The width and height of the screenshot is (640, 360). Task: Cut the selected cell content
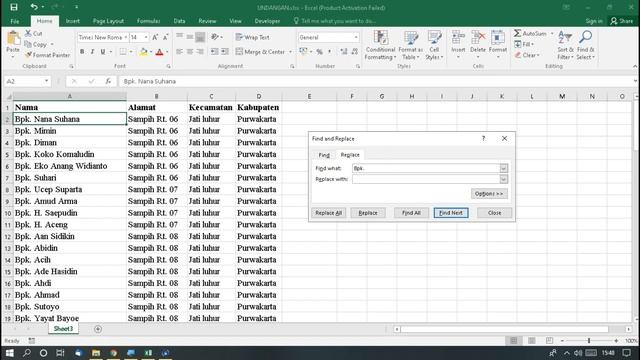(x=33, y=33)
